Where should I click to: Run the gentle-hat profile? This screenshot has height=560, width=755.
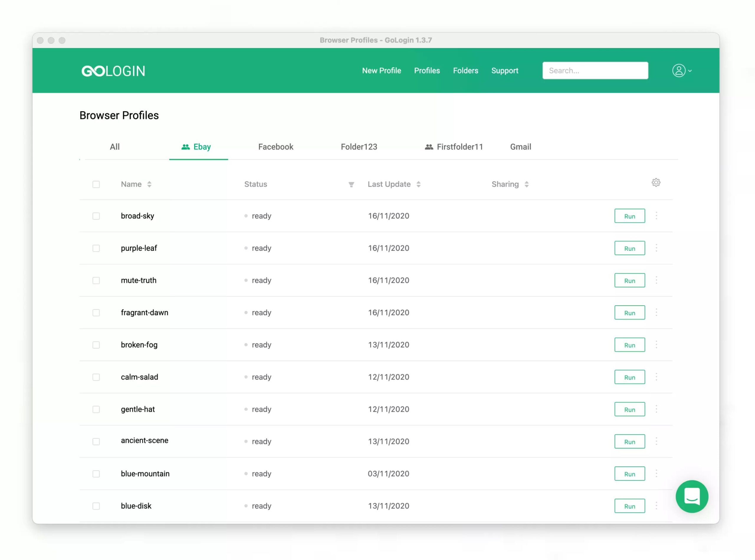(x=630, y=409)
